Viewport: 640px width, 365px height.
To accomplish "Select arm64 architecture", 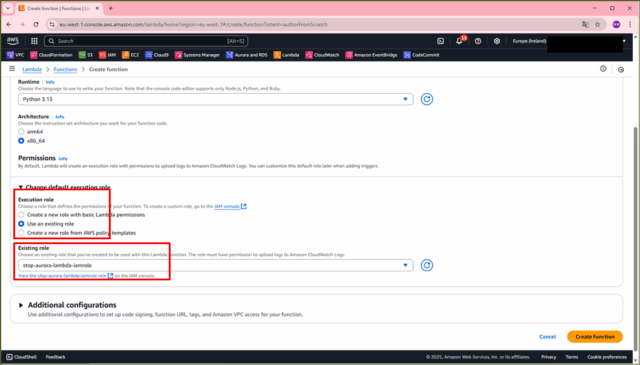I will (x=21, y=131).
